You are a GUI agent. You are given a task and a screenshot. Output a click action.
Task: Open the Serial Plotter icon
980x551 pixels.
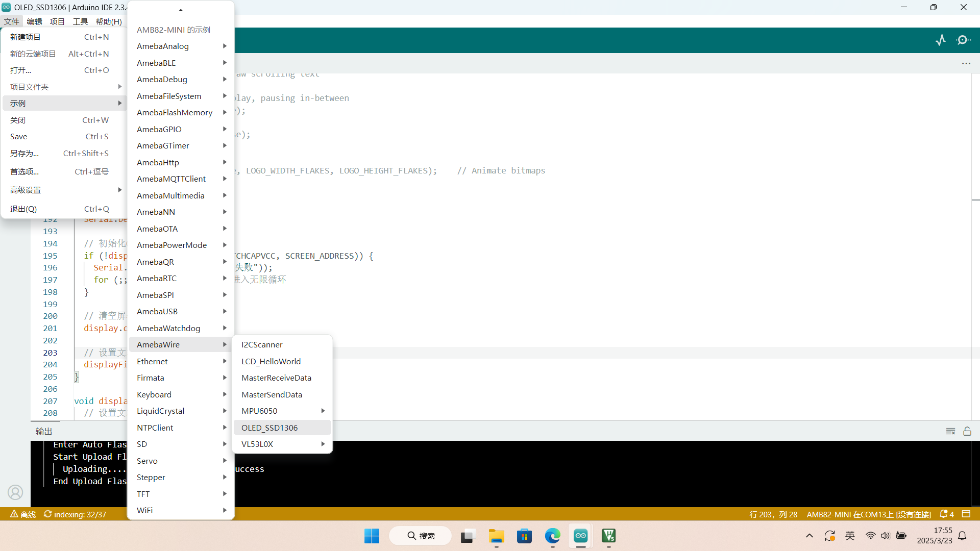coord(941,40)
